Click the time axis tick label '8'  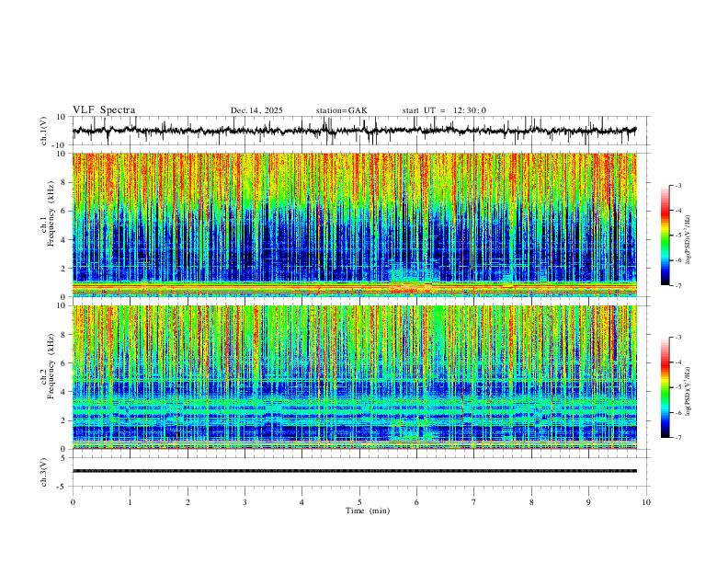(531, 502)
